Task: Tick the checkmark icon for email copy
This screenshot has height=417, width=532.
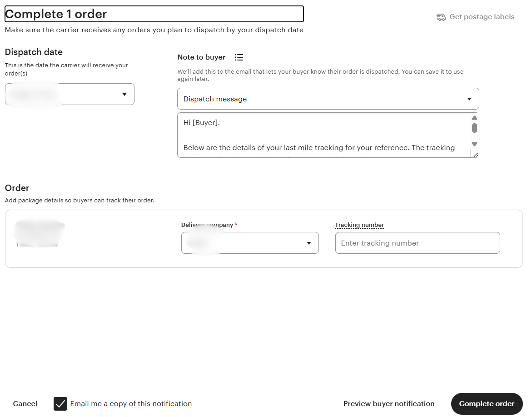Action: tap(60, 404)
